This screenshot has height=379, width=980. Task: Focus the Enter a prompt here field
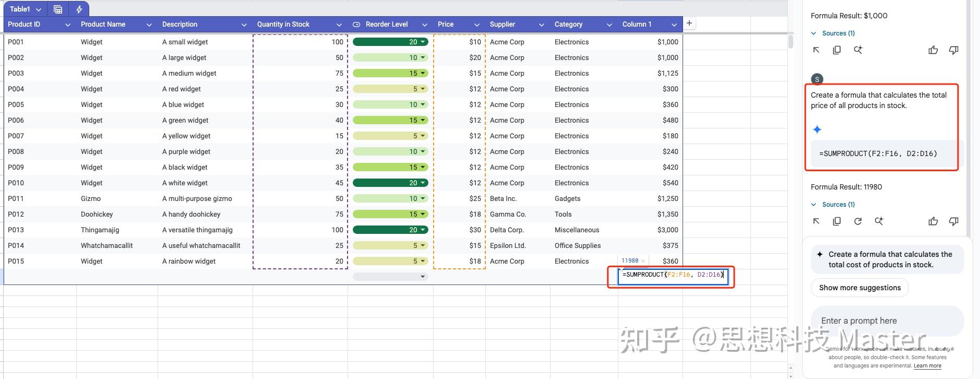pyautogui.click(x=887, y=321)
